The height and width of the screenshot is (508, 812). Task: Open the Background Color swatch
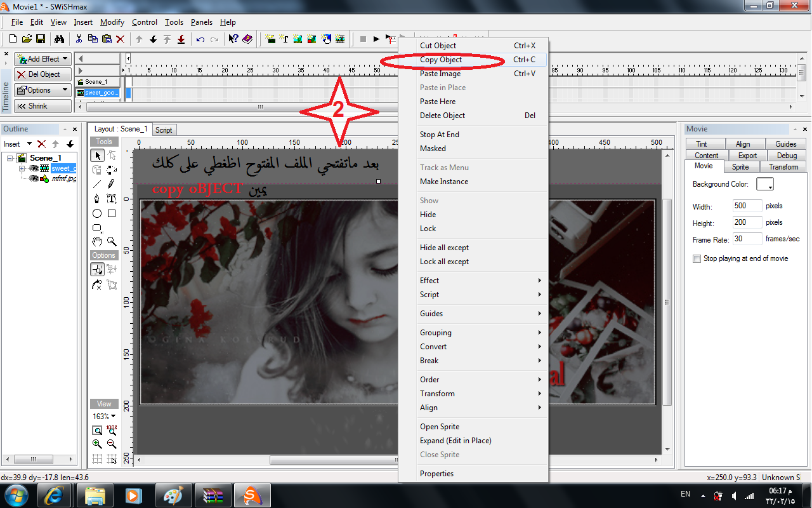(766, 184)
